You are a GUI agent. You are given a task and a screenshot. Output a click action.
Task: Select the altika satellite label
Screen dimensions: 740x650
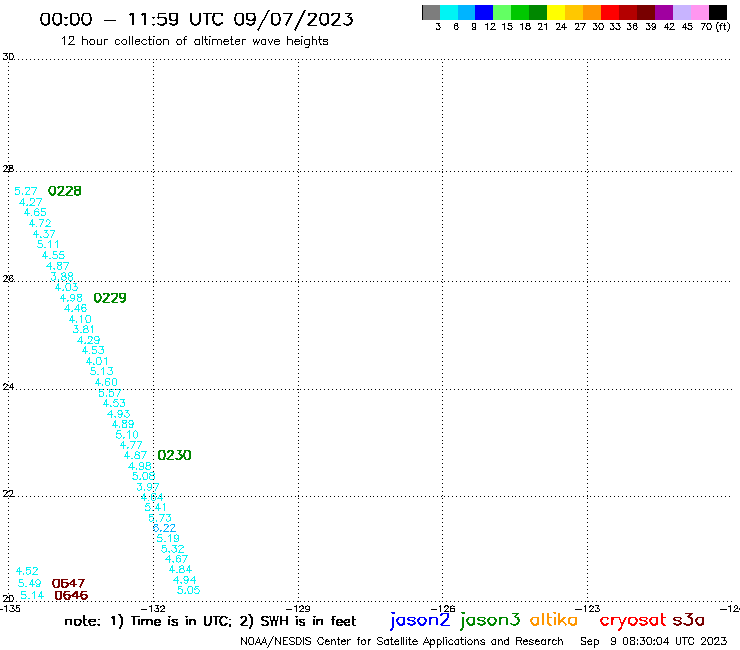point(554,620)
